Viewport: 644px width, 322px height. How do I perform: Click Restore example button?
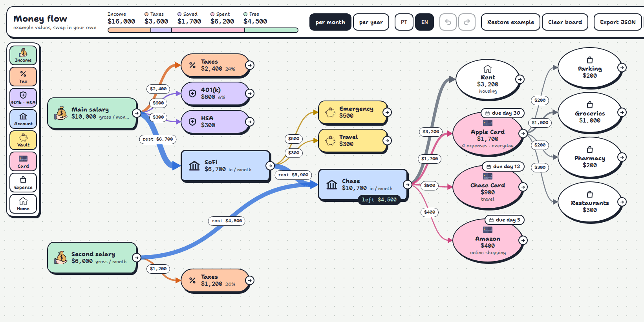[510, 22]
